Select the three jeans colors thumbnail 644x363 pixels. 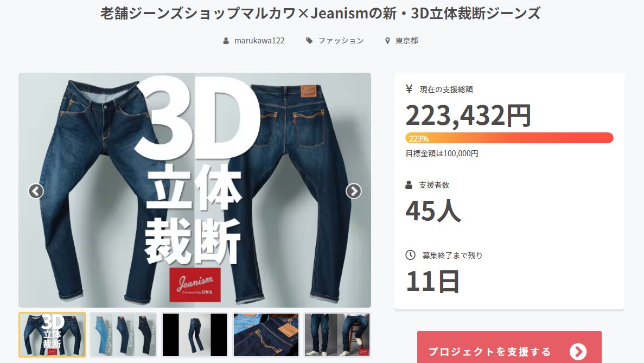pos(123,335)
